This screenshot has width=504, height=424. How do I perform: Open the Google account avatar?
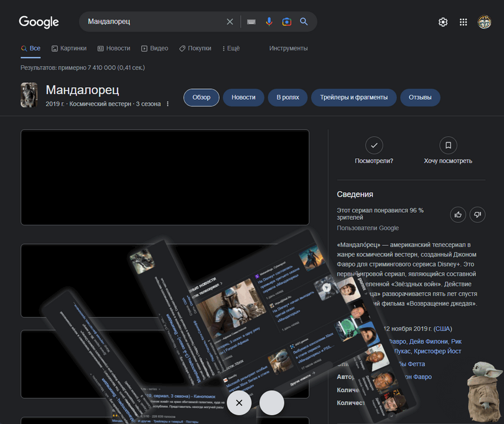click(484, 22)
